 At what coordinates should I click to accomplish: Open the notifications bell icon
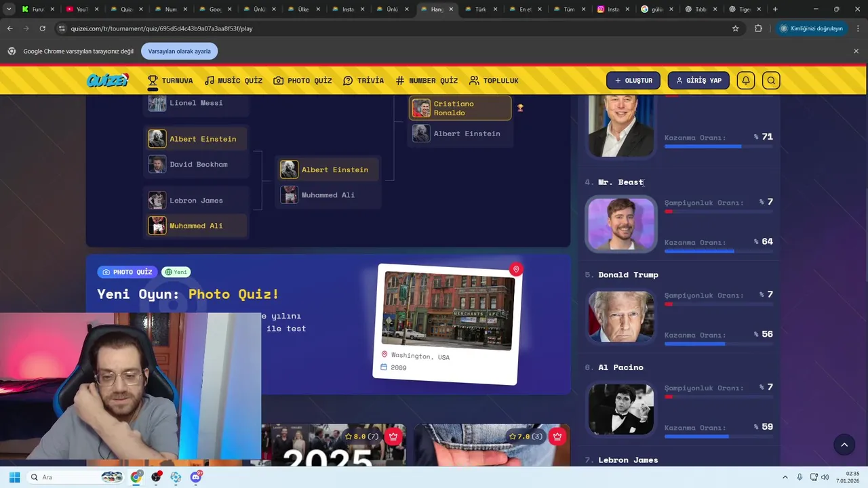746,81
